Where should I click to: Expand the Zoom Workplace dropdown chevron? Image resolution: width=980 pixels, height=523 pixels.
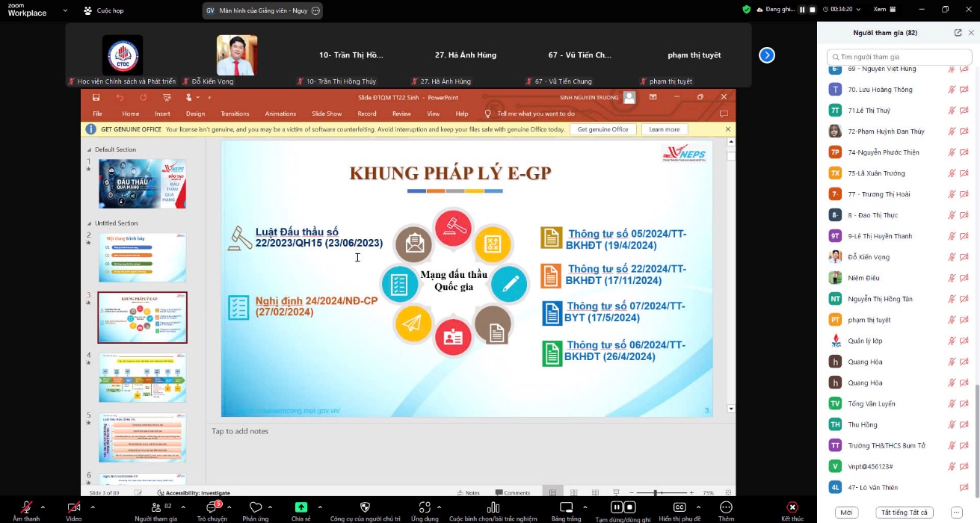(66, 10)
